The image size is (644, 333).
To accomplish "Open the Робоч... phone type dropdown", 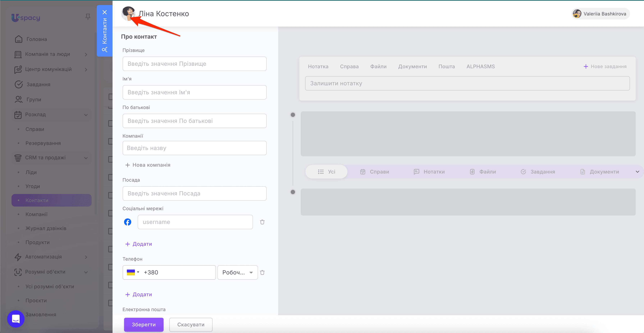I will point(237,272).
